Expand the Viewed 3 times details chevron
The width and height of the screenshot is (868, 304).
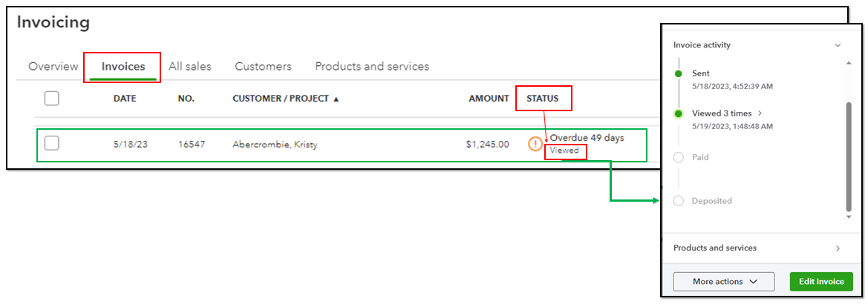(760, 113)
